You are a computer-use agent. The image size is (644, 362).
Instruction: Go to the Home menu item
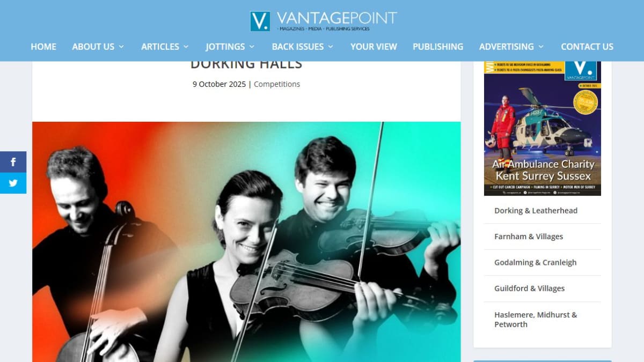click(43, 47)
